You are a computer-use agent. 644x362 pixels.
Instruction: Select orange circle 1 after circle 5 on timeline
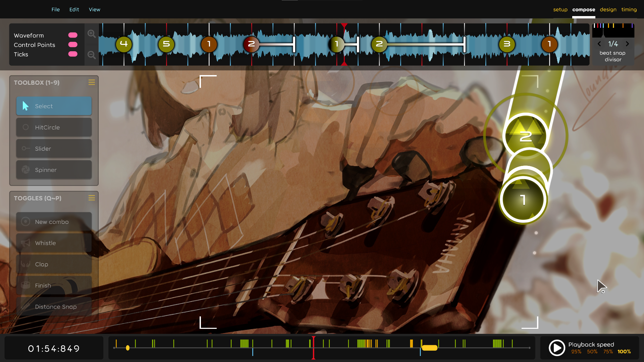click(209, 44)
